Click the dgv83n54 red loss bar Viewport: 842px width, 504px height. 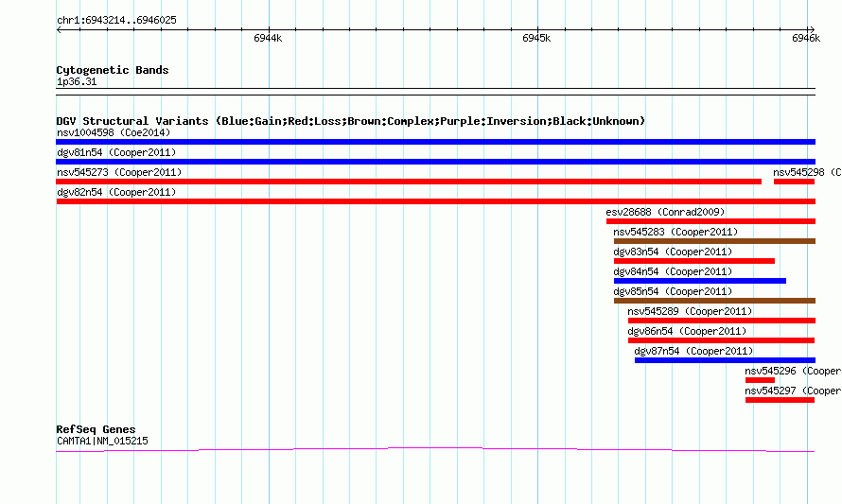coord(693,261)
